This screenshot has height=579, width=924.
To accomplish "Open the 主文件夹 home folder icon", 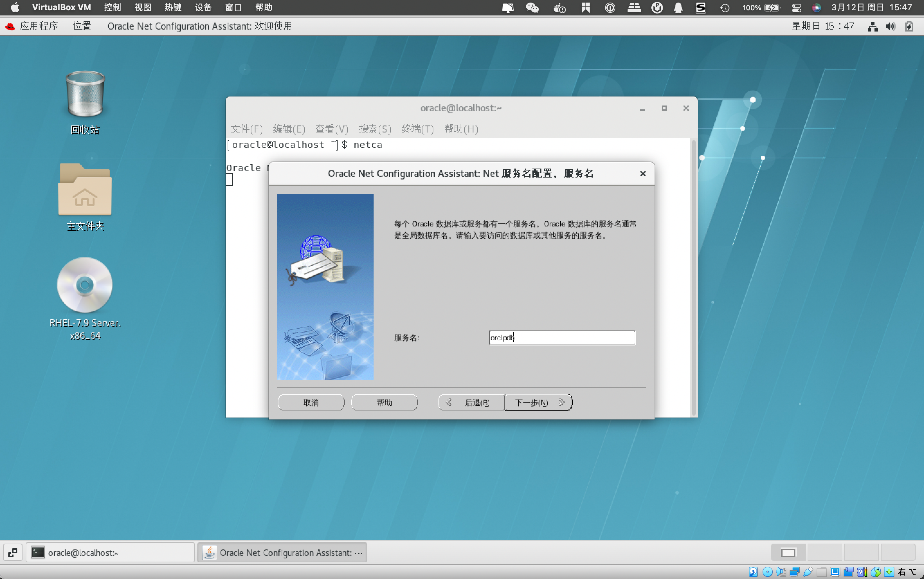I will (x=85, y=190).
